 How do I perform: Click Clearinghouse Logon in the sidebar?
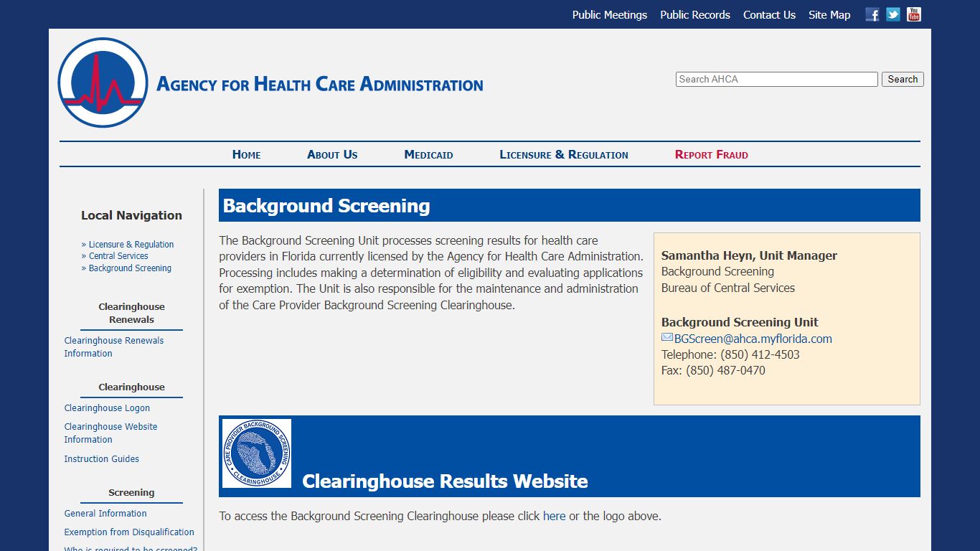[x=106, y=408]
